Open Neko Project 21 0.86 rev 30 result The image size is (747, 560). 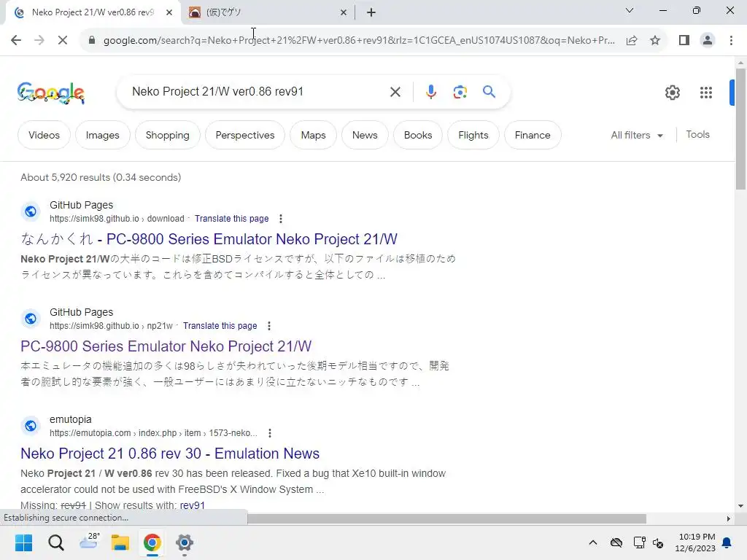170,454
